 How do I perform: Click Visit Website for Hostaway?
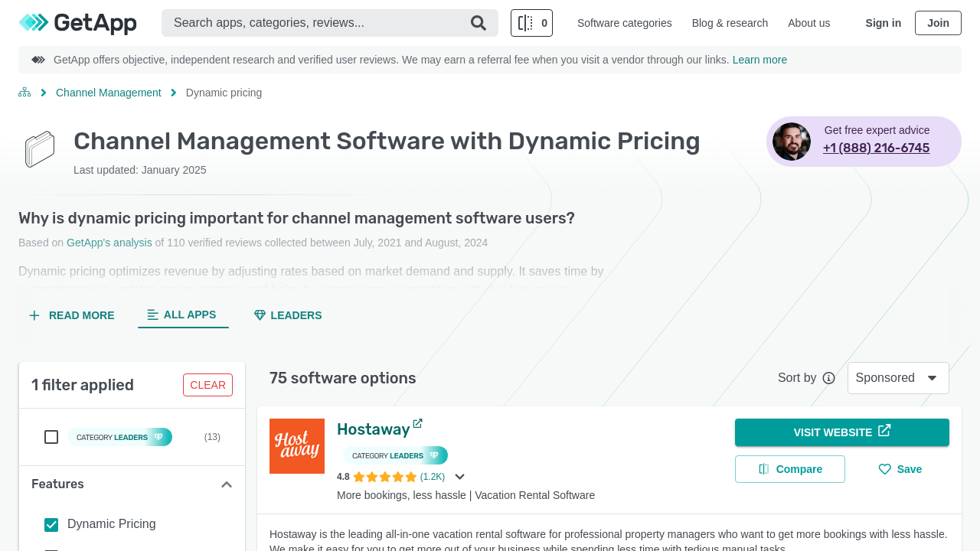tap(842, 432)
